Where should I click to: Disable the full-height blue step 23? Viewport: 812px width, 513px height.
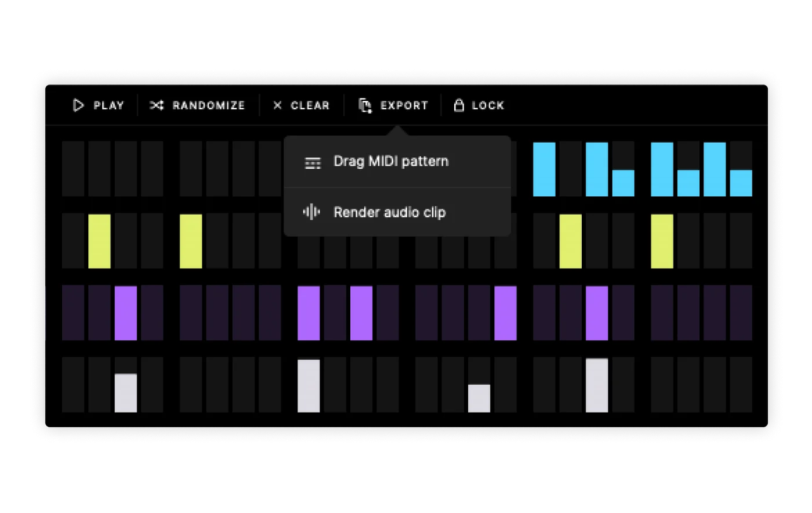(715, 169)
